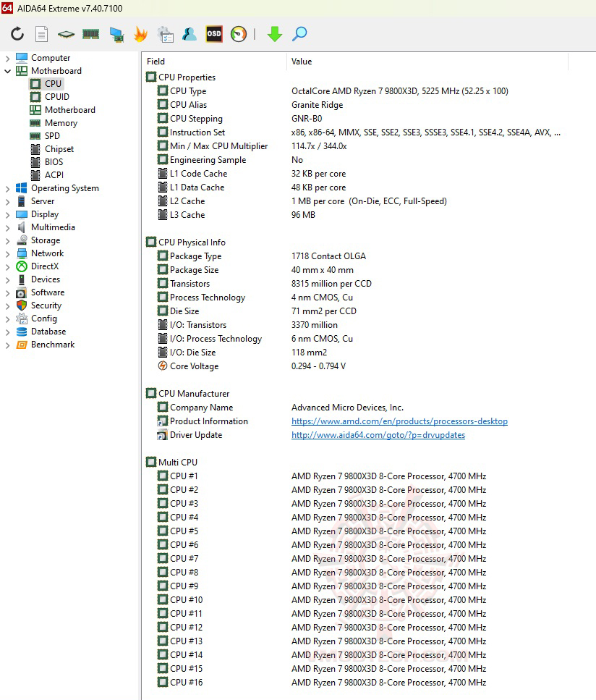Screen dimensions: 596x700
Task: Select the CPU Alias row
Action: coord(357,105)
